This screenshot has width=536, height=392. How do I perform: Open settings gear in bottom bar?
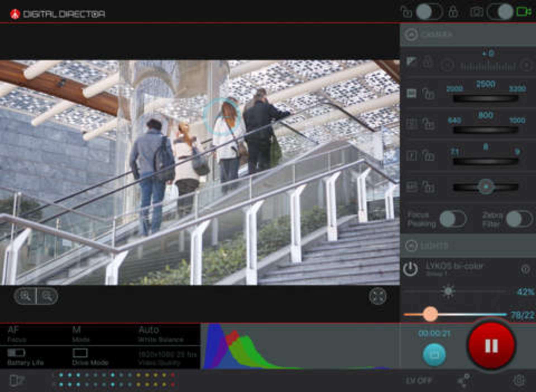tap(519, 381)
